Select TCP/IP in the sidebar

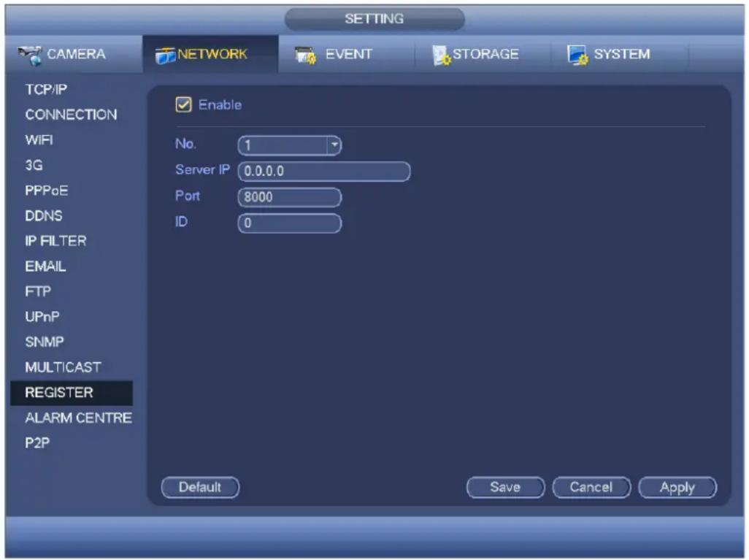46,89
